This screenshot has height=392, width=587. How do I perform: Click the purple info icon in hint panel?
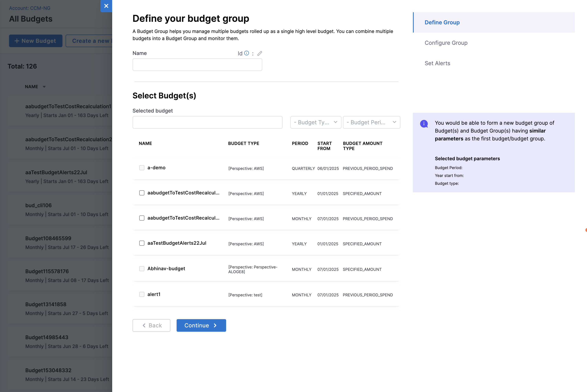point(424,124)
